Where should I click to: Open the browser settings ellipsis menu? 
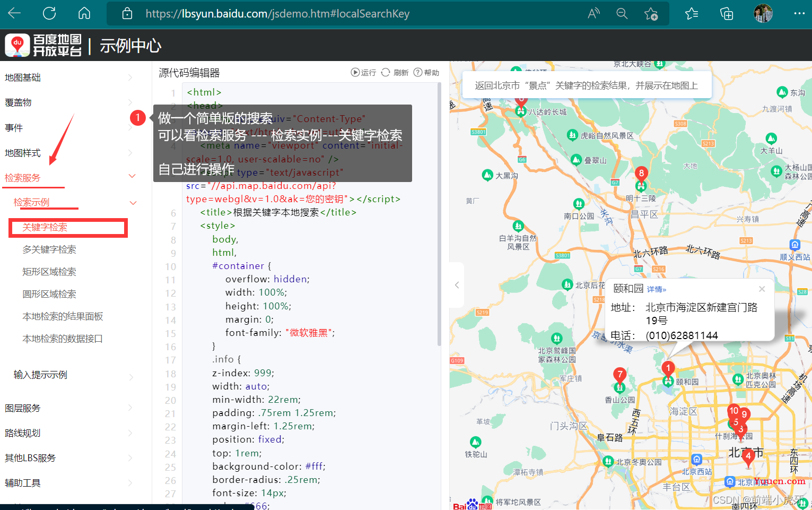(799, 14)
